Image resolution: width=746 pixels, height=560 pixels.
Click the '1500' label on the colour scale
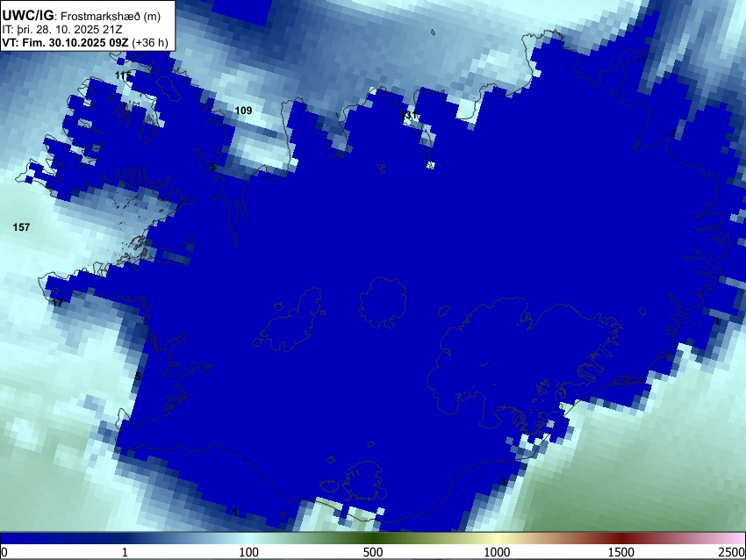pos(620,552)
